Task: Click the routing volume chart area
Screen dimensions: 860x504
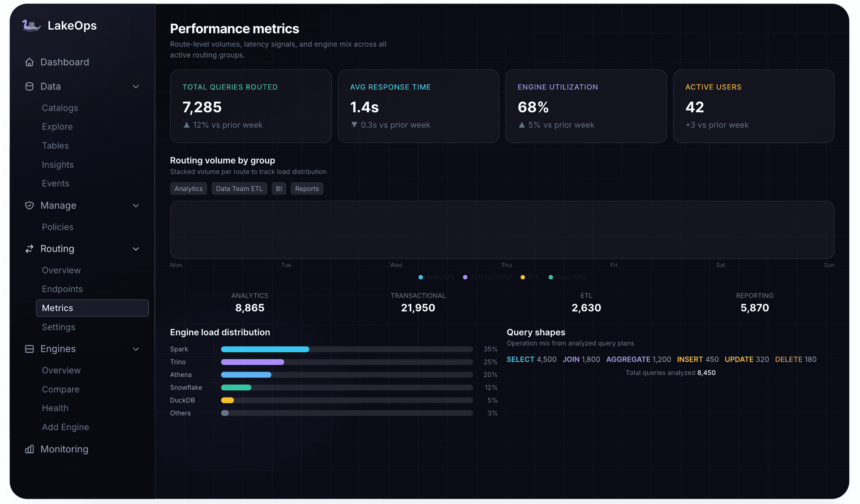Action: (502, 230)
